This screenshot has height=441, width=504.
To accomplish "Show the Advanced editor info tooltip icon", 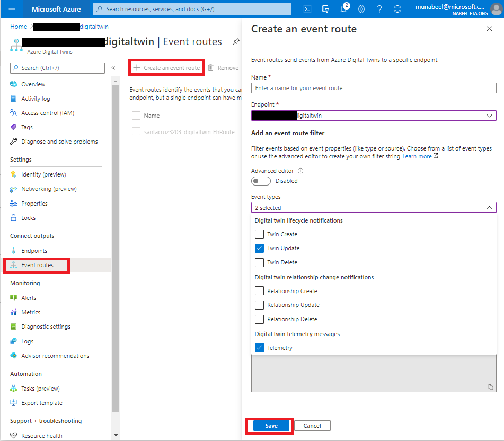I will click(x=300, y=171).
